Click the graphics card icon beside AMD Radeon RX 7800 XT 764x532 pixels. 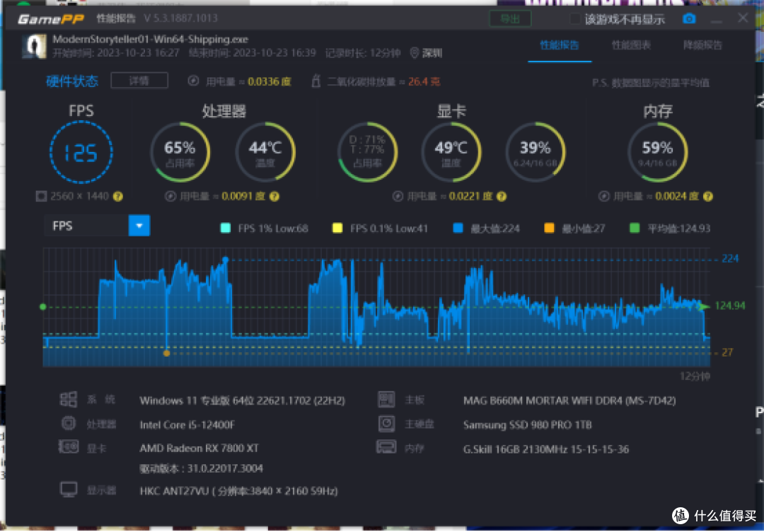(x=68, y=446)
